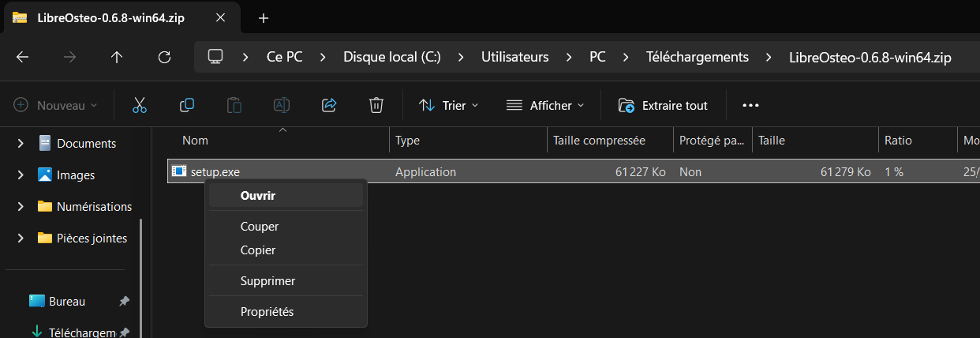This screenshot has height=338, width=980.
Task: Choose Copier in the context menu
Action: coord(286,250)
